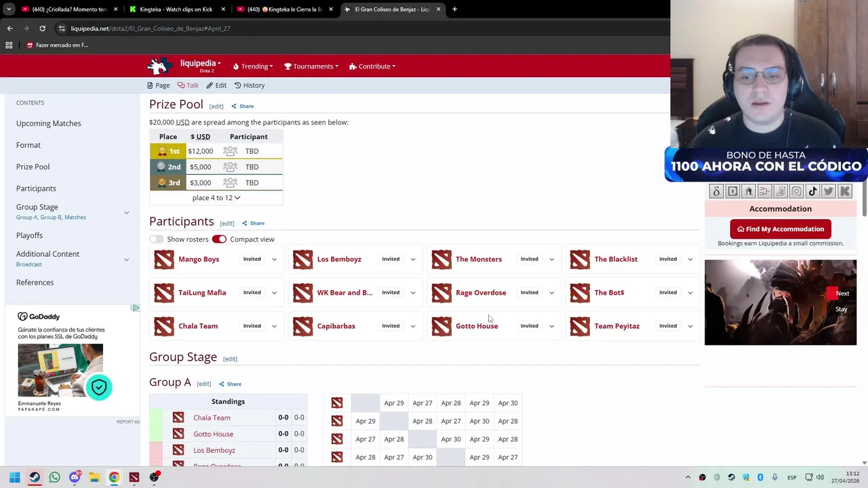Open a new browser tab
This screenshot has height=488, width=868.
(x=454, y=9)
